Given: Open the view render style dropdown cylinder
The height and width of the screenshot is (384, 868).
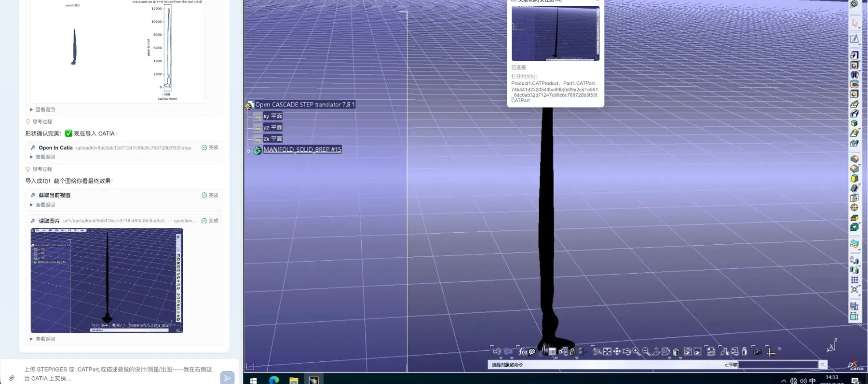Looking at the screenshot, I should (676, 352).
